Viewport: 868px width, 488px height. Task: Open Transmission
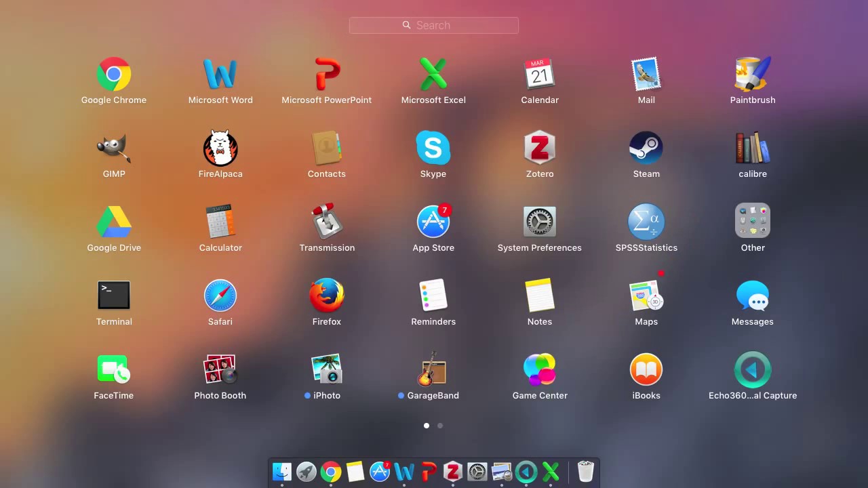327,222
